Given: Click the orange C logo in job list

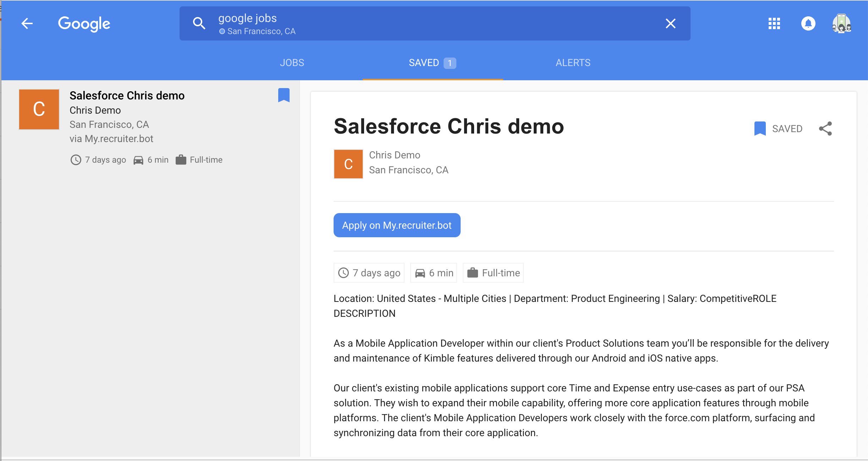Looking at the screenshot, I should [x=39, y=109].
